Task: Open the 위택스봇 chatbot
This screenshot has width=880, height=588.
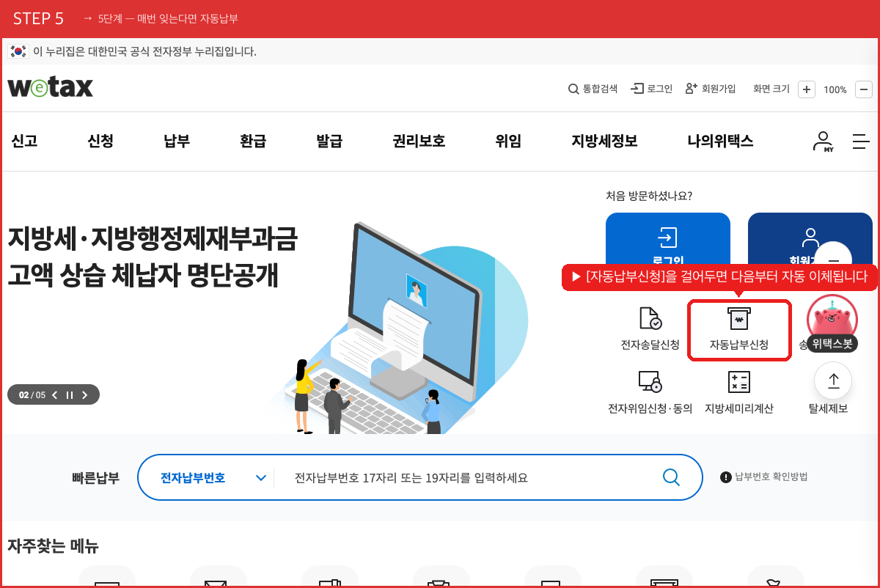Action: (x=832, y=325)
